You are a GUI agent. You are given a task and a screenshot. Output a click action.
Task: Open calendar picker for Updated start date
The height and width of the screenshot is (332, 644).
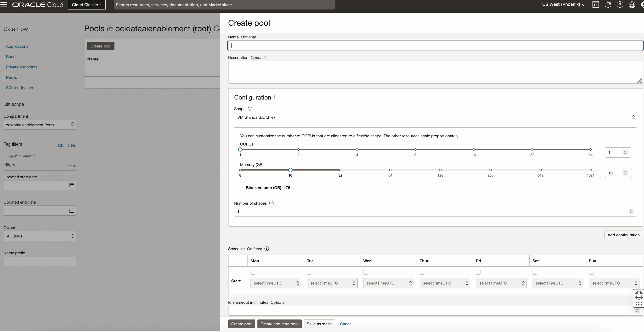[x=71, y=185]
